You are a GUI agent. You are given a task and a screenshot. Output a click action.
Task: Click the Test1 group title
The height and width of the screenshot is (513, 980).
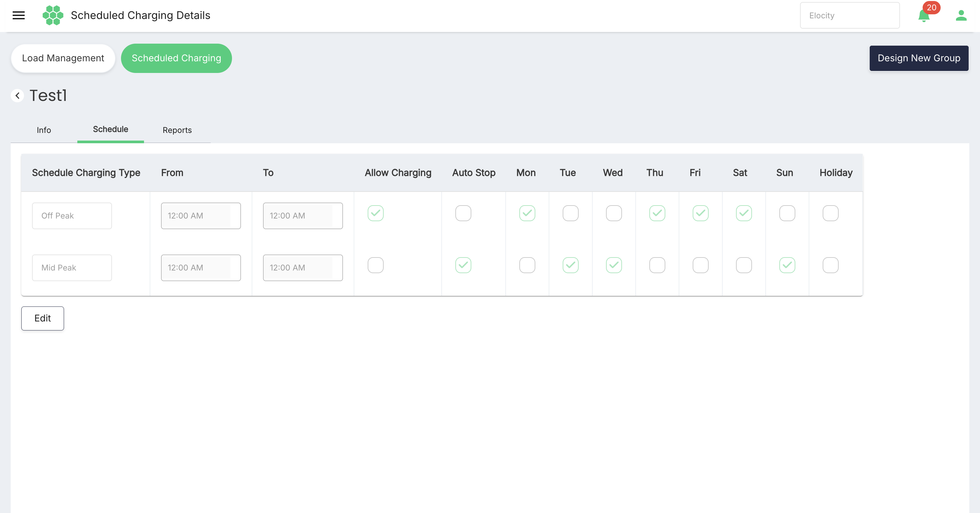[x=48, y=96]
